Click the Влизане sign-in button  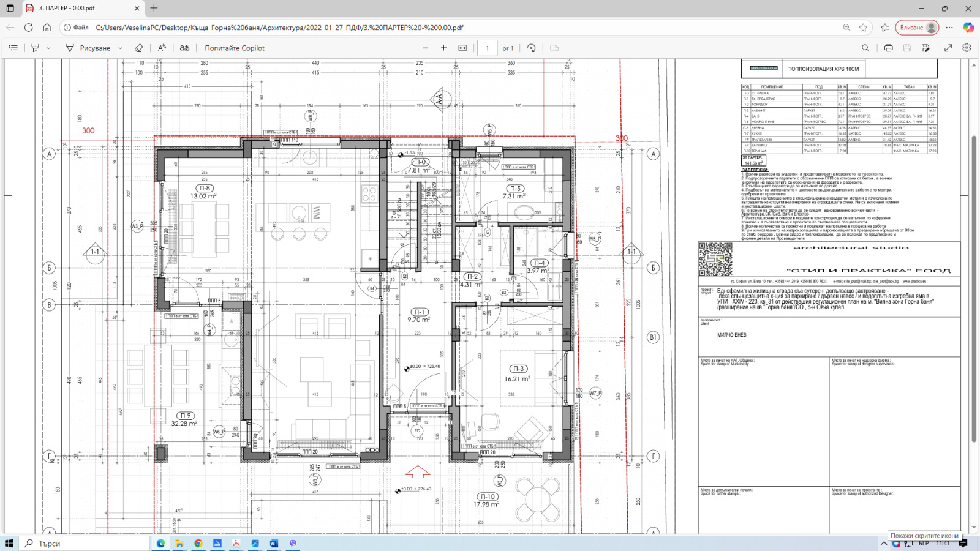tap(917, 28)
